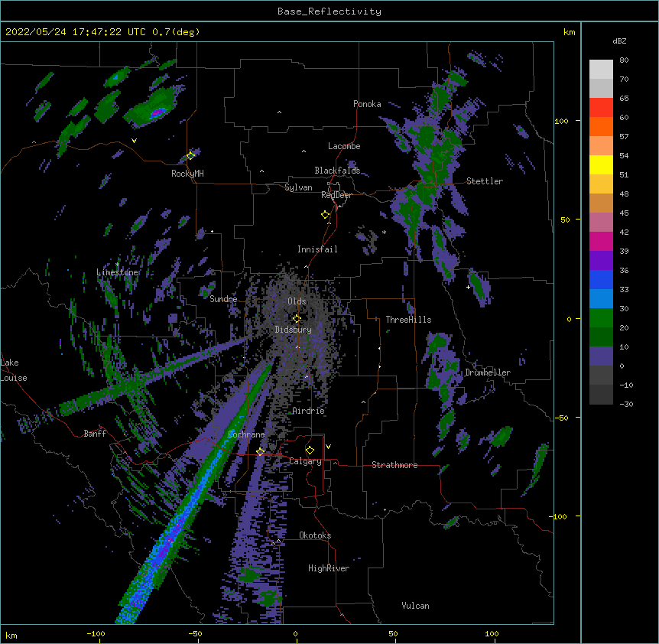
Task: Click the HighRiver label
Action: point(329,568)
